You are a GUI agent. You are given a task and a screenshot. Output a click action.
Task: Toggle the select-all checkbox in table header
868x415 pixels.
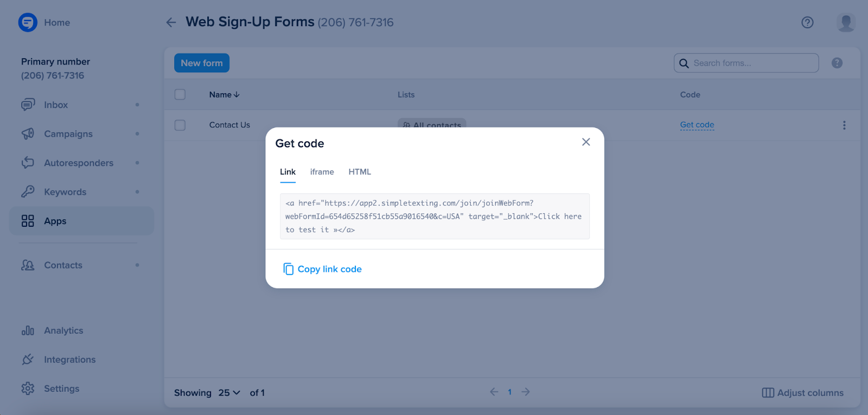click(180, 94)
